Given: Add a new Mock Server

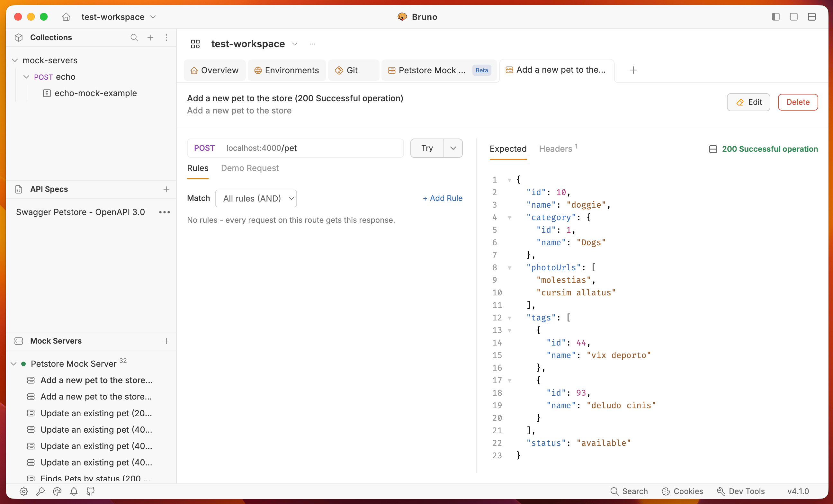Looking at the screenshot, I should [x=166, y=341].
